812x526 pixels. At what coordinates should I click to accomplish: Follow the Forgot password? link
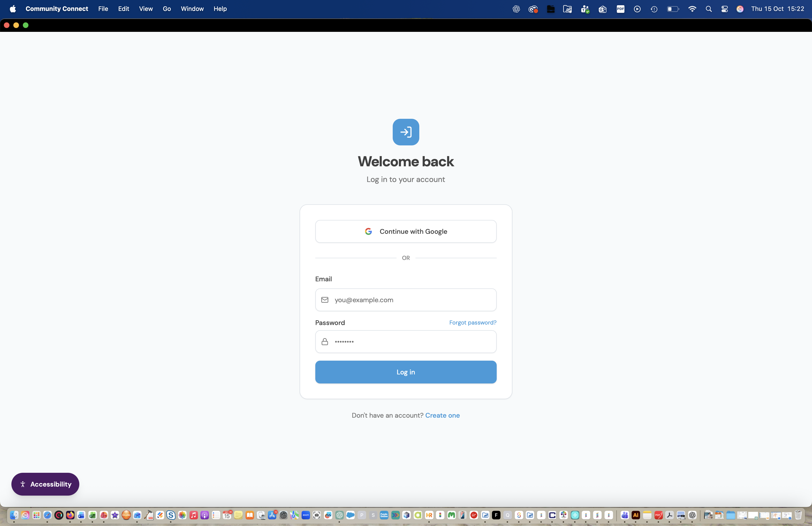(x=472, y=323)
